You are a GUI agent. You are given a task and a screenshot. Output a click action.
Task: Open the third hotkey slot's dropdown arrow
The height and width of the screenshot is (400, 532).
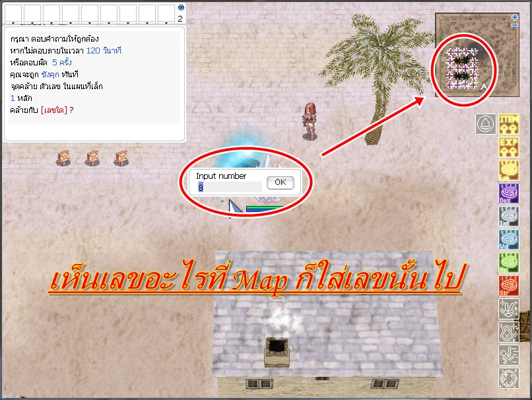coord(51,23)
